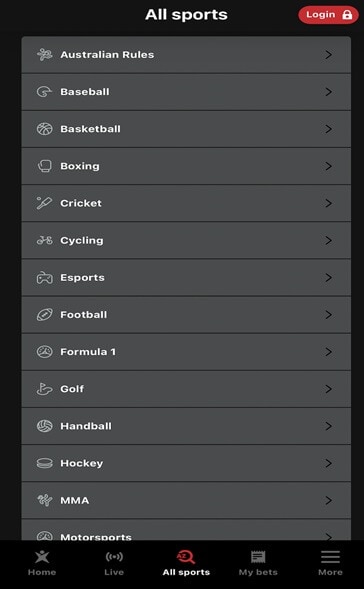Select the Baseball helmet icon
The image size is (364, 589).
point(44,92)
